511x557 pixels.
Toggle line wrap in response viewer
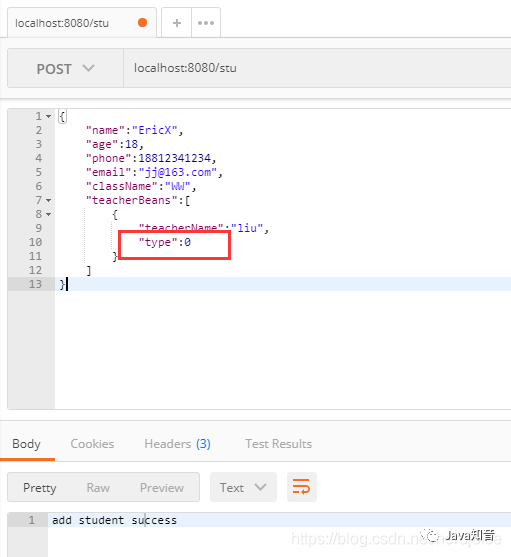[x=301, y=487]
